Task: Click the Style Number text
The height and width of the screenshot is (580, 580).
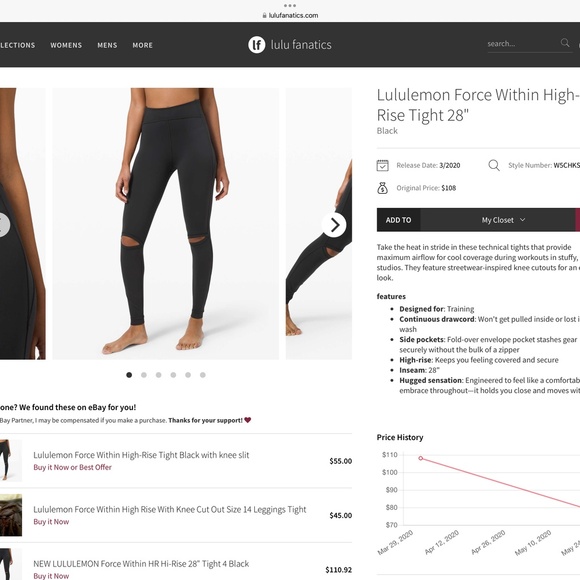Action: pyautogui.click(x=544, y=165)
